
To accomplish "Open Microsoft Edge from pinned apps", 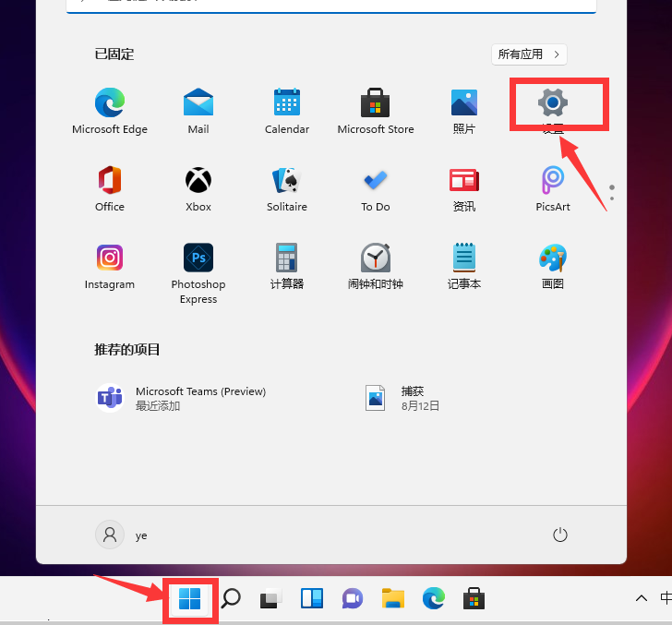I will 110,111.
